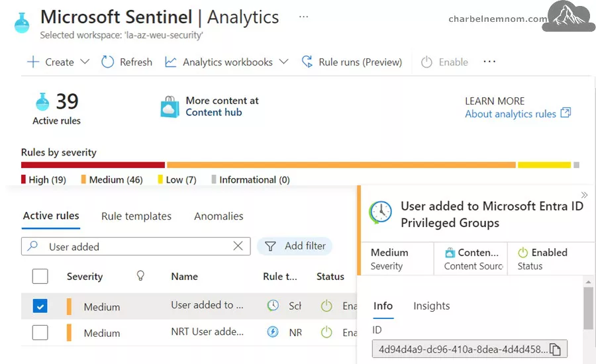
Task: Click the details pane vertical scrollbar thumb
Action: [x=588, y=308]
